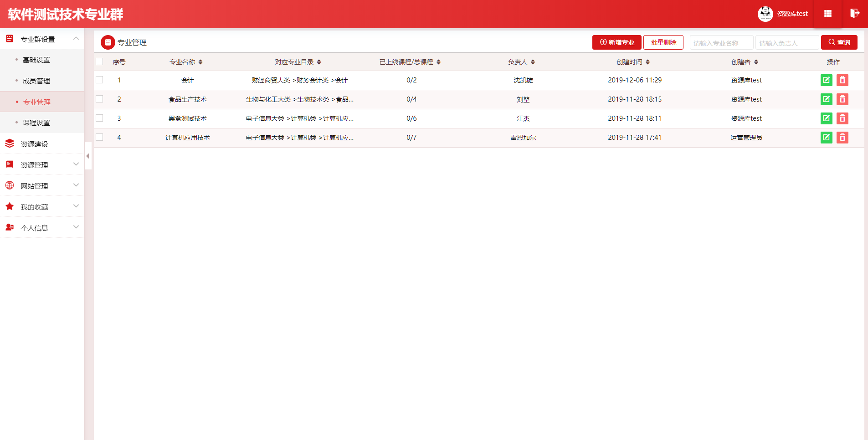Image resolution: width=868 pixels, height=440 pixels.
Task: Click the logout icon in the header
Action: pyautogui.click(x=855, y=13)
